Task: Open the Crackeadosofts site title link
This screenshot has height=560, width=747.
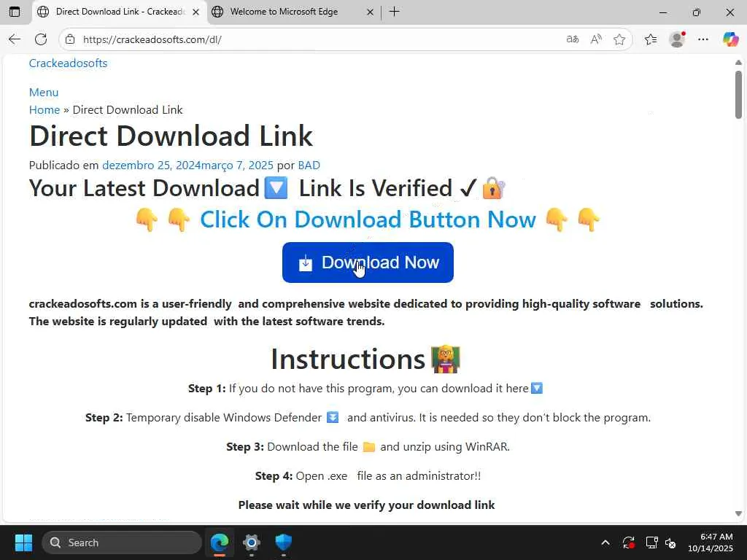Action: click(x=68, y=63)
